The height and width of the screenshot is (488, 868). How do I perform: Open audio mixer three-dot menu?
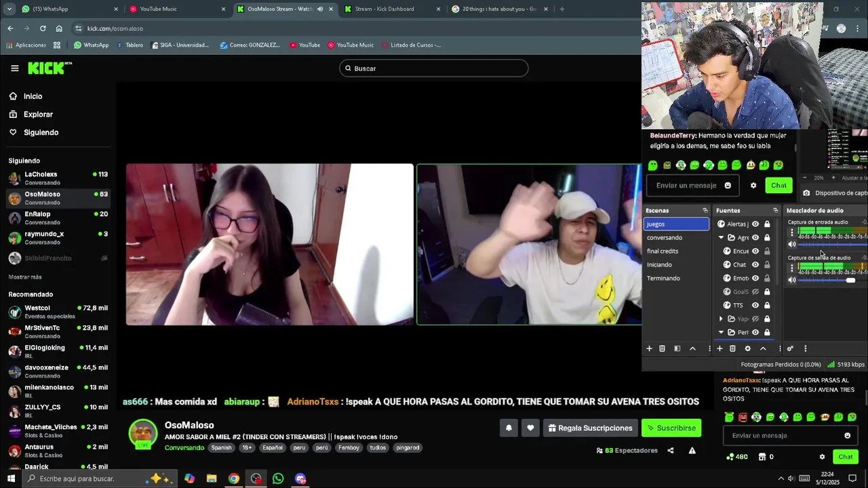[805, 348]
